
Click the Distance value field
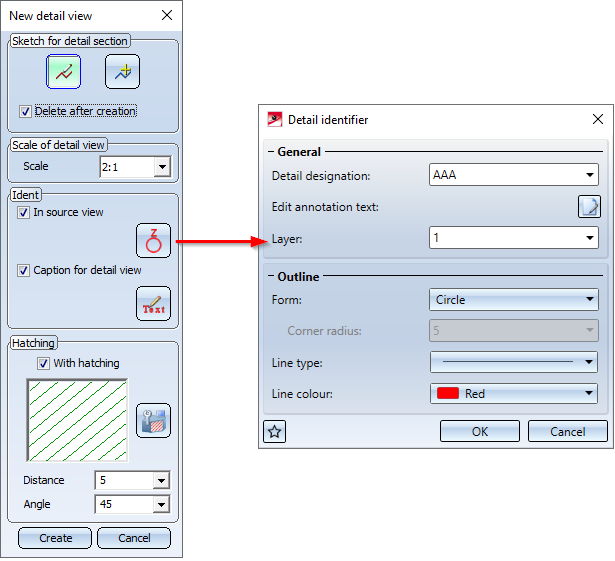pyautogui.click(x=124, y=480)
